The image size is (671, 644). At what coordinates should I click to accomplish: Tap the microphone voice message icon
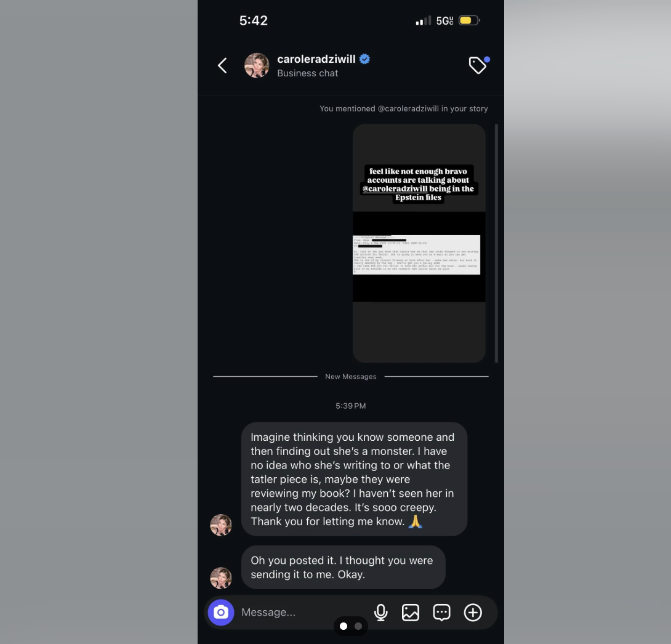click(x=380, y=613)
